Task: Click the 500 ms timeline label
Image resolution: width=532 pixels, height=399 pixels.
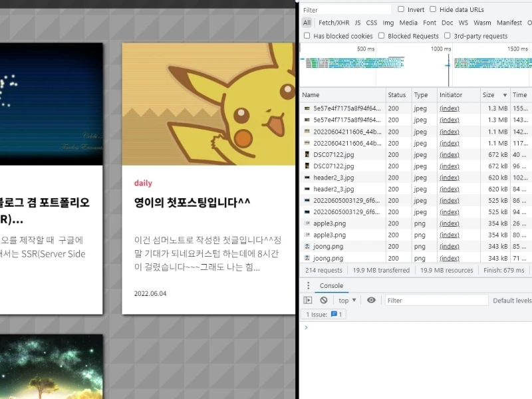Action: [x=366, y=49]
